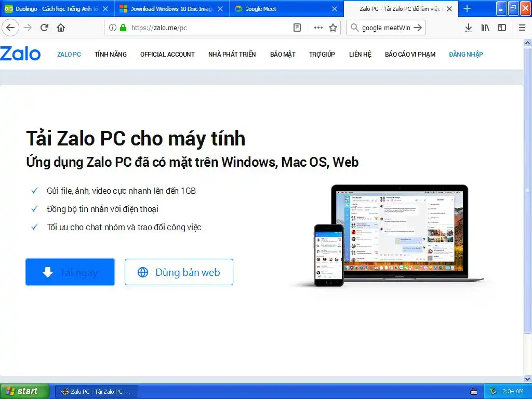This screenshot has width=532, height=399.
Task: Click ĐĂNG NHẬP to sign in
Action: [466, 54]
